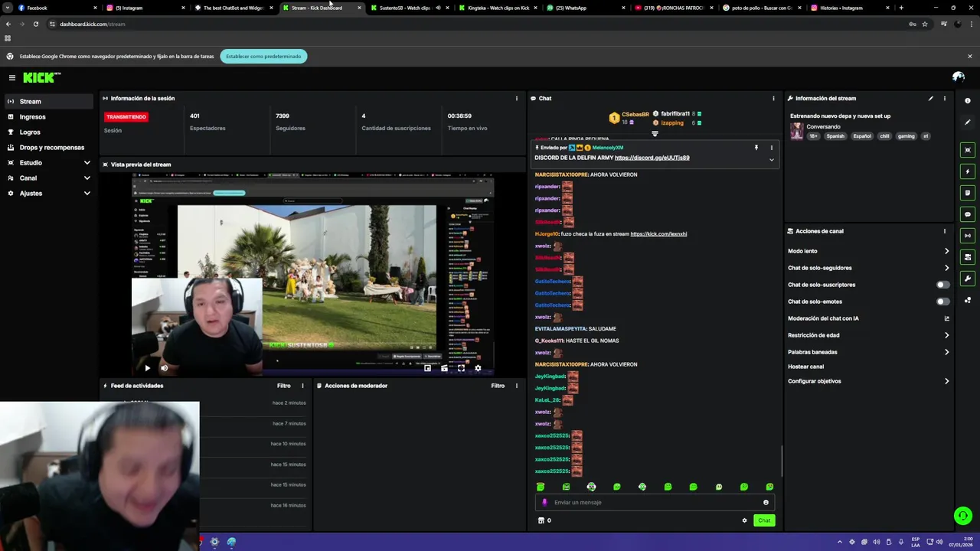Select Ingresos in the sidebar
The height and width of the screenshot is (551, 980).
pyautogui.click(x=49, y=116)
